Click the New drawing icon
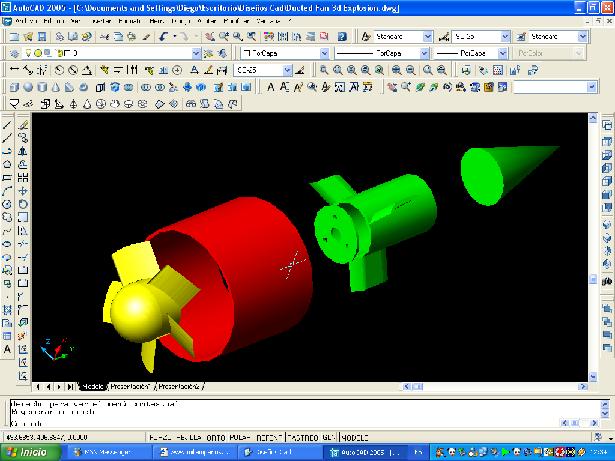615x461 pixels. 13,36
